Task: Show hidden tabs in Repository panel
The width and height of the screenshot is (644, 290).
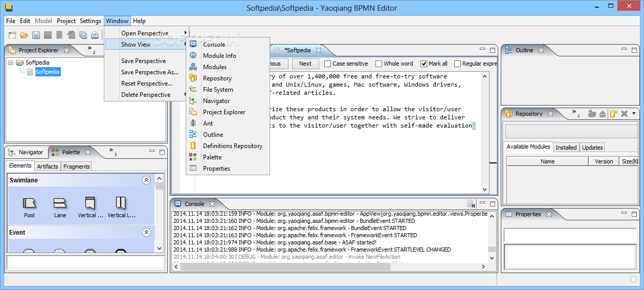Action: click(x=575, y=113)
